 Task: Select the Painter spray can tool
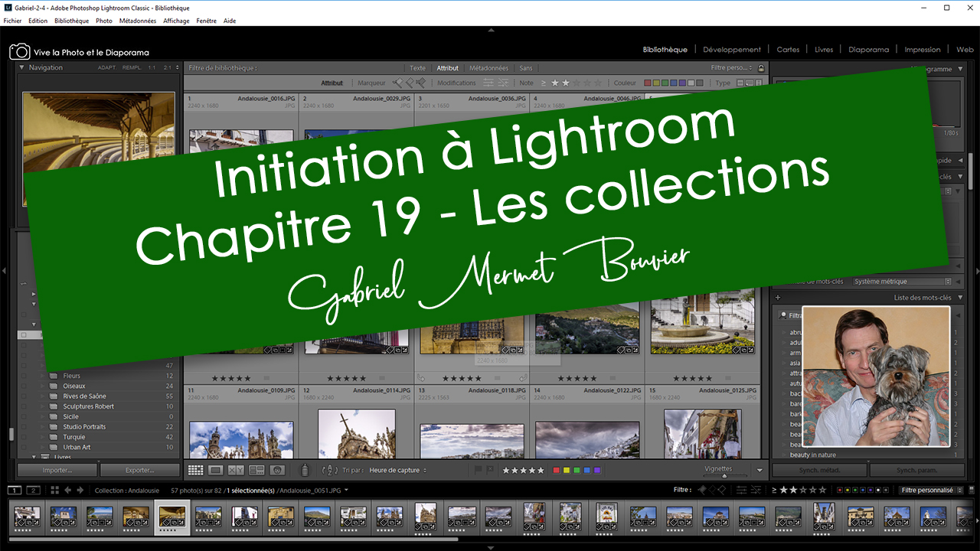click(x=304, y=471)
